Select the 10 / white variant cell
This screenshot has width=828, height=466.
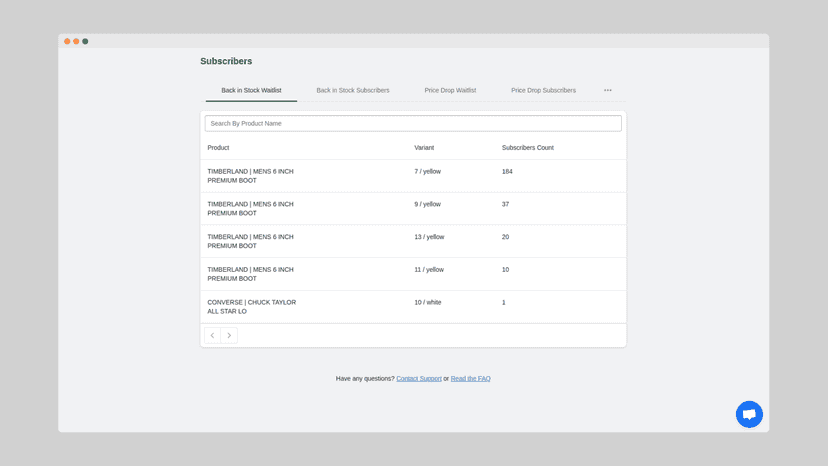tap(428, 302)
